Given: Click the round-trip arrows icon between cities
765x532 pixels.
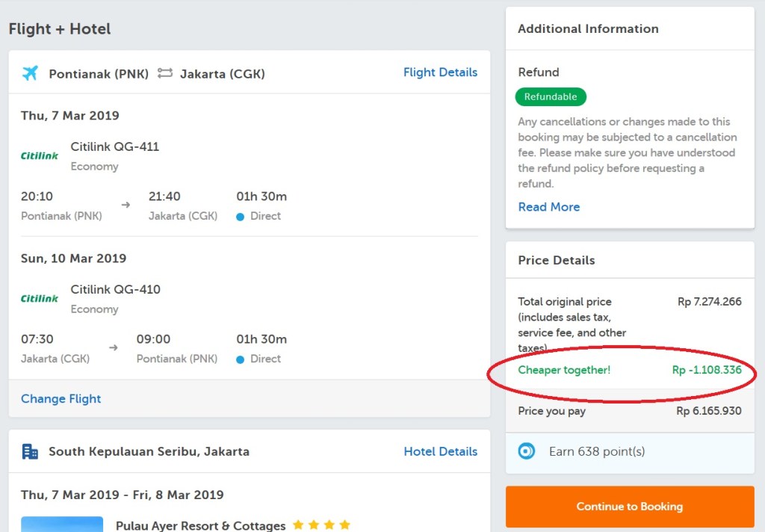Looking at the screenshot, I should [x=164, y=73].
